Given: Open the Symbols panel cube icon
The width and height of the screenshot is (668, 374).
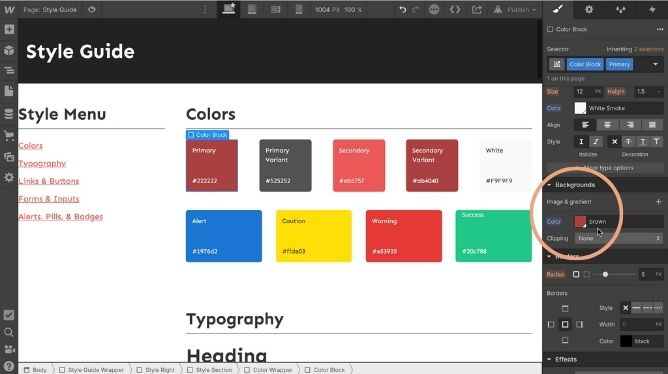Looking at the screenshot, I should point(9,50).
